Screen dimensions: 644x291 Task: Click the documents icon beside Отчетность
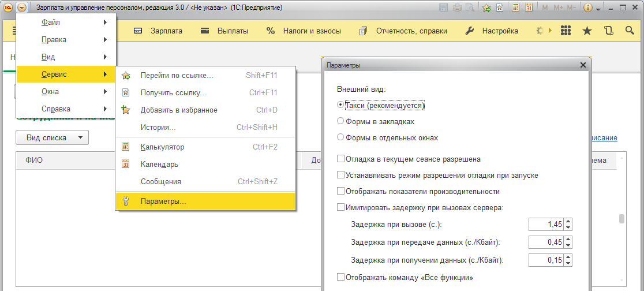[363, 31]
